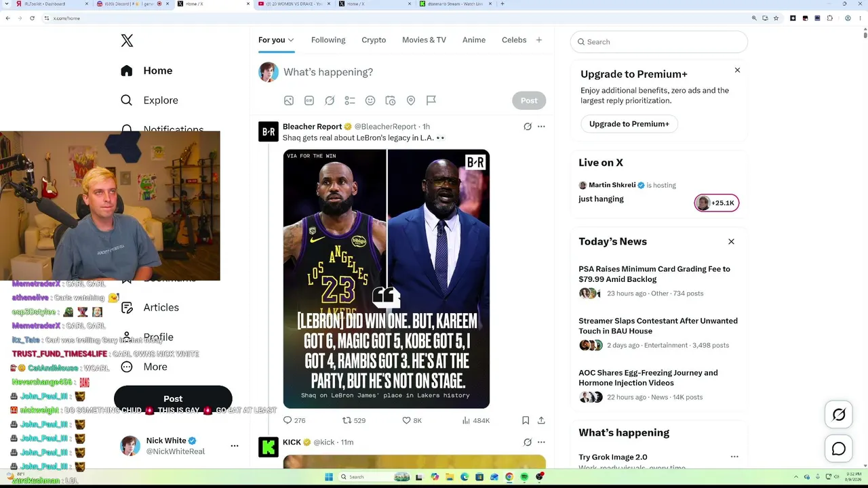Click Grok icon on Bleacher Report post

(528, 126)
